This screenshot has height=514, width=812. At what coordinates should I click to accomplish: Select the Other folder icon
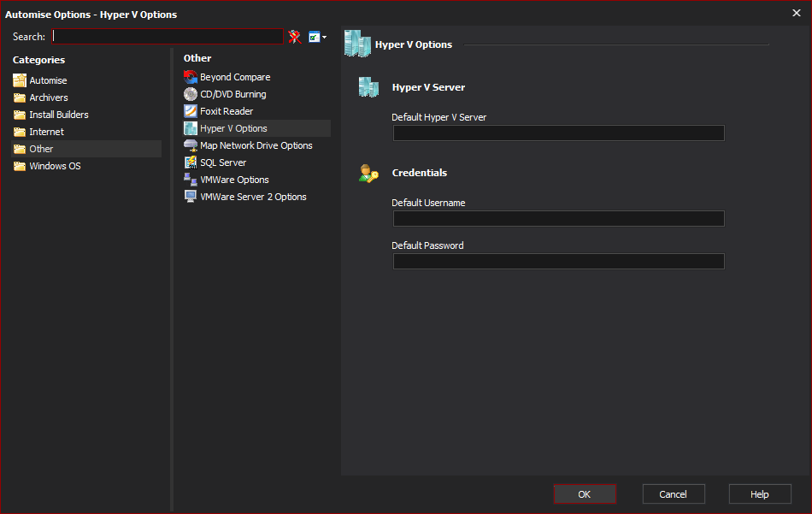(x=20, y=149)
